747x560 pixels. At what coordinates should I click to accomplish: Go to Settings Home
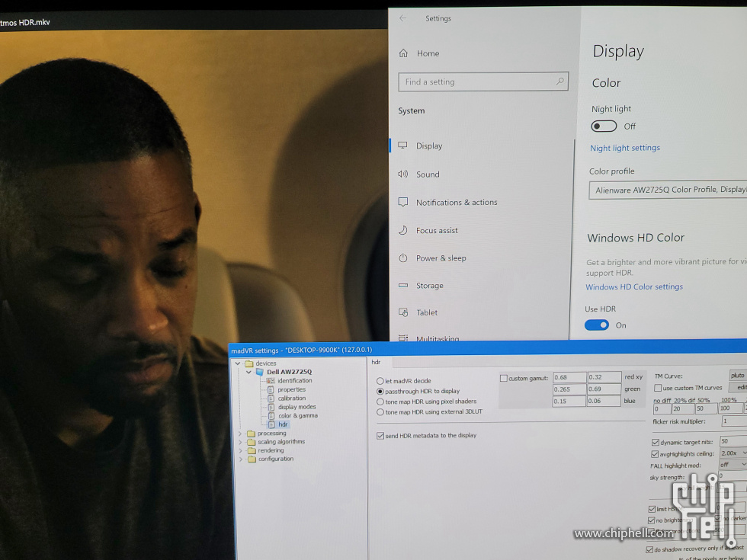(x=428, y=54)
